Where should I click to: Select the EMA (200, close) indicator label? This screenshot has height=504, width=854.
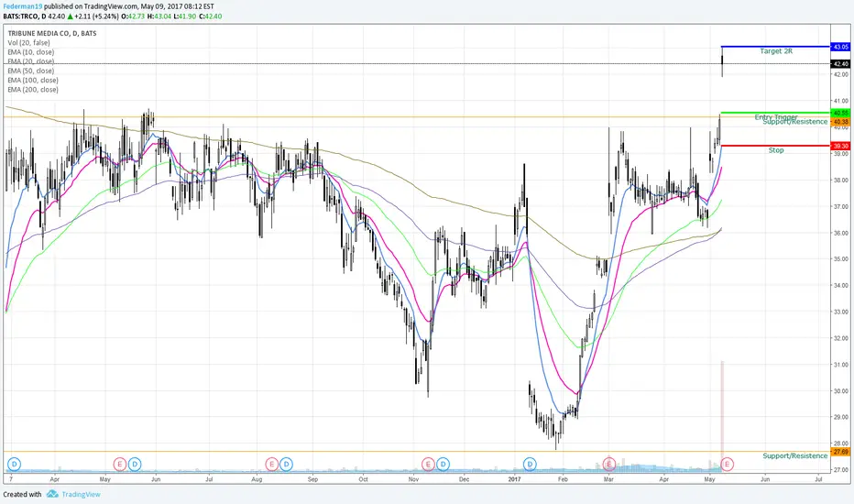tap(33, 90)
